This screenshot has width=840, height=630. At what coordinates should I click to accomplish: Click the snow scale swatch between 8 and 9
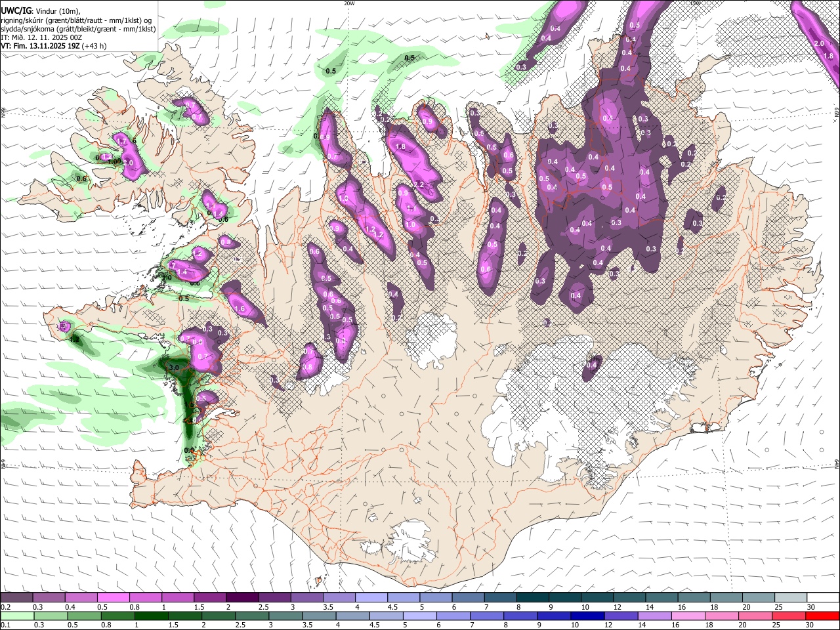pos(532,597)
